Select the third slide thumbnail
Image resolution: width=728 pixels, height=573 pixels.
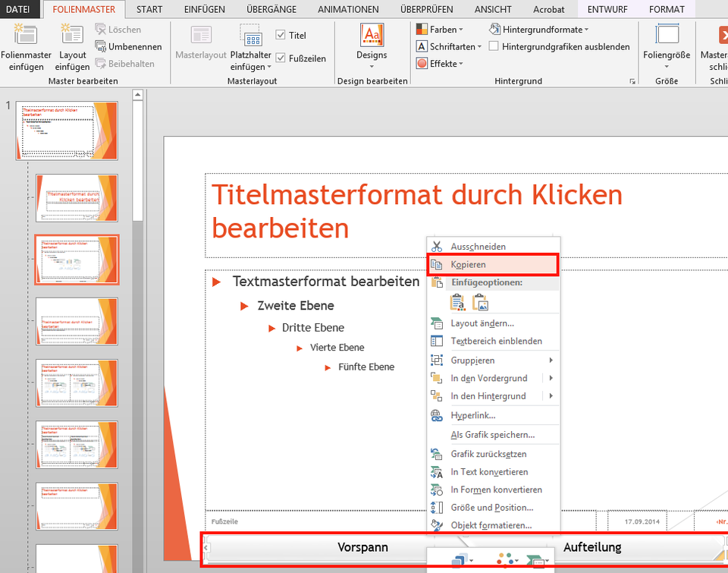click(x=76, y=260)
